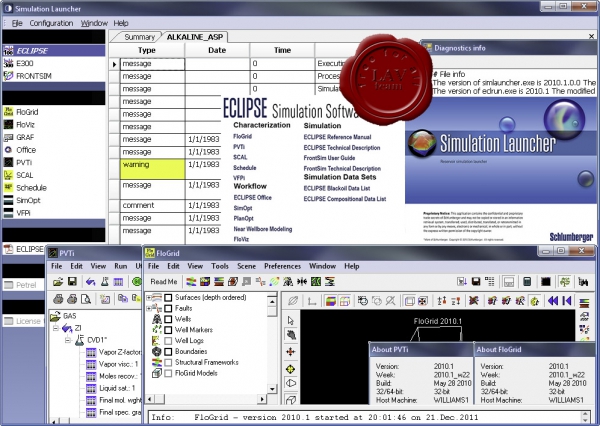Select the arrow pointer tool in FloGrid viewer

[291, 320]
